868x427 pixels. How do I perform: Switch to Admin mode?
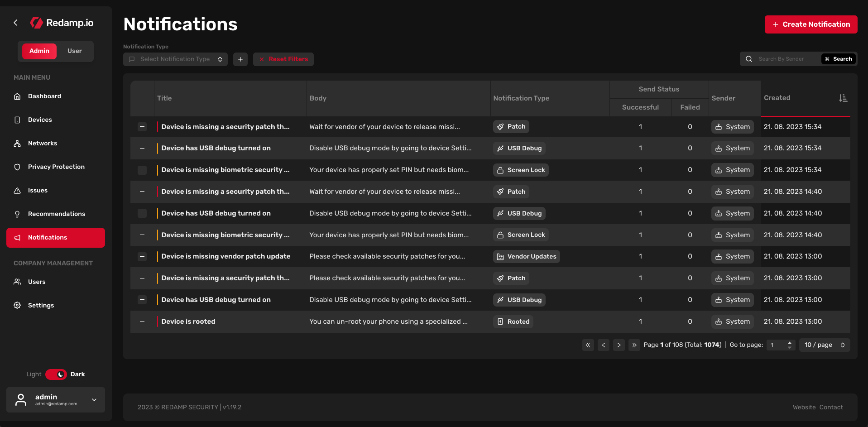point(39,51)
